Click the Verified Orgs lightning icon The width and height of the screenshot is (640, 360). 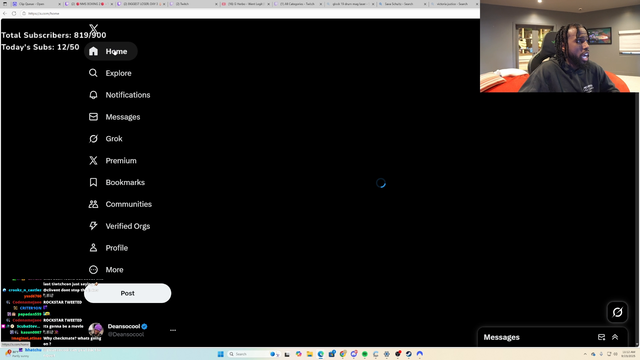click(93, 226)
